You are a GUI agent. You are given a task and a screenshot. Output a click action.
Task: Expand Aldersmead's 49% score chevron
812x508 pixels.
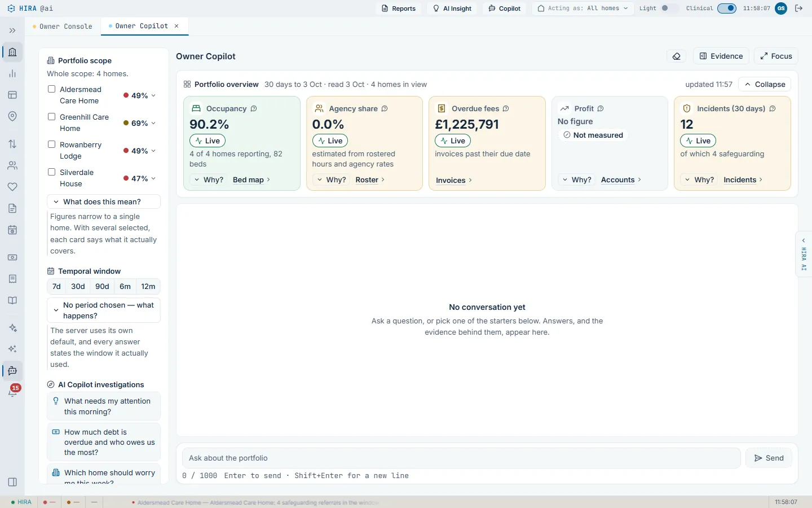153,96
